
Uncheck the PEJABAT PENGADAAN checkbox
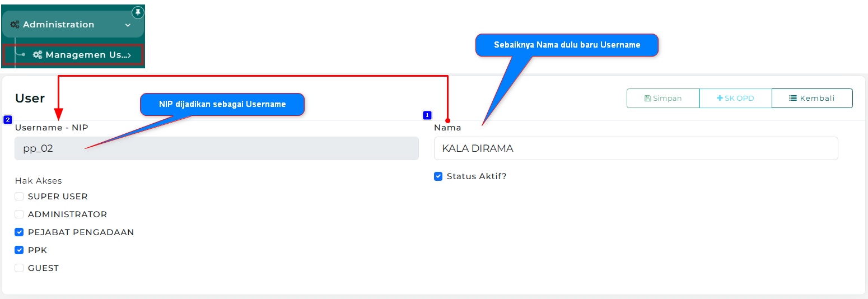[19, 232]
